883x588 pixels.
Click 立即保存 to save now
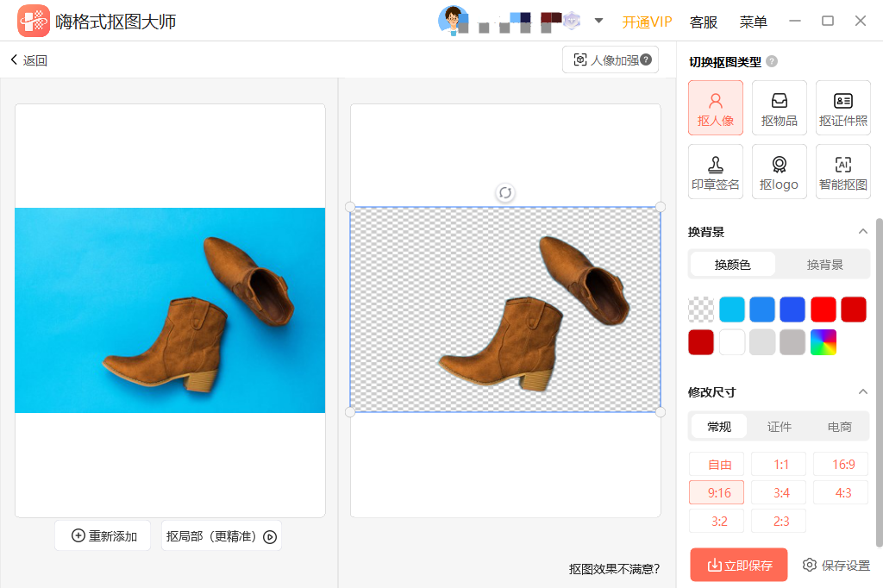(739, 565)
